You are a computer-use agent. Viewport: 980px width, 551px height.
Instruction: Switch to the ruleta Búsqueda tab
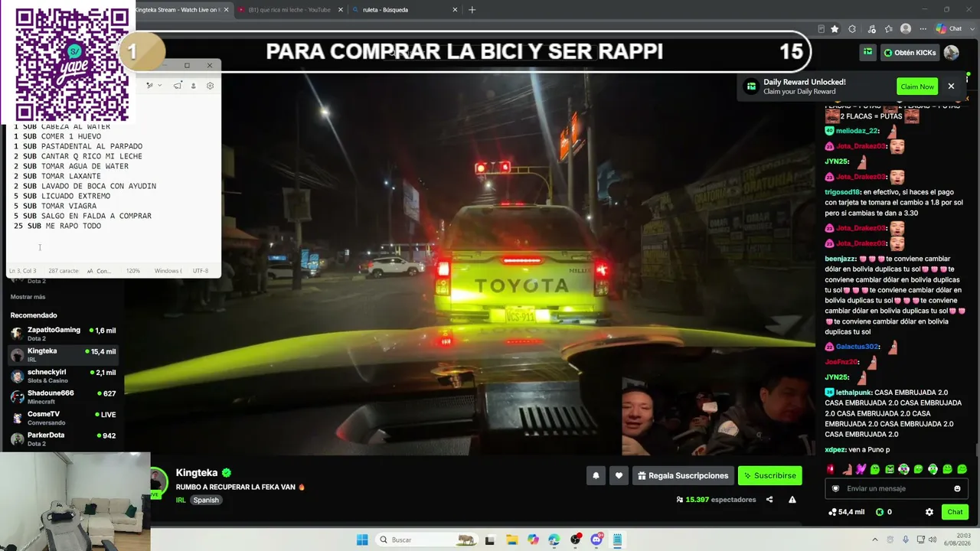[x=405, y=10]
